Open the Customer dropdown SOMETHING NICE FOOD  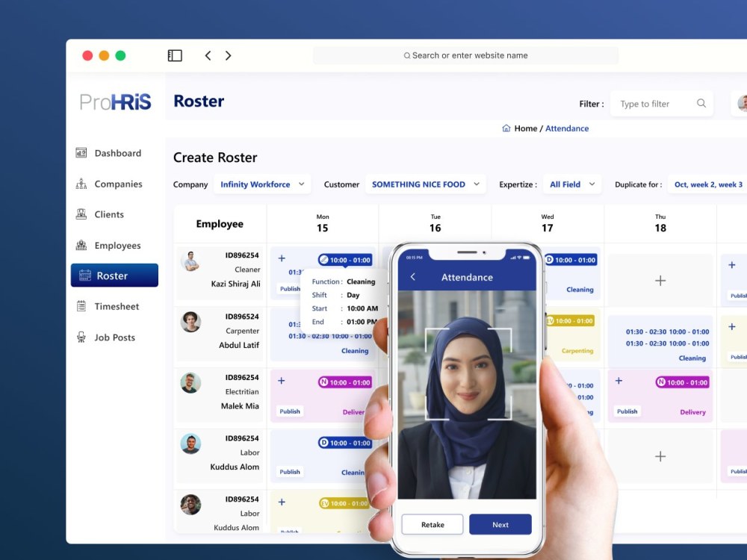(426, 184)
